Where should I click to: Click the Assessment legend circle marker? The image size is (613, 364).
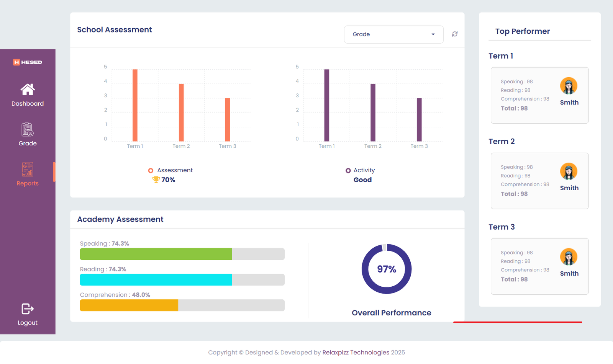click(151, 171)
